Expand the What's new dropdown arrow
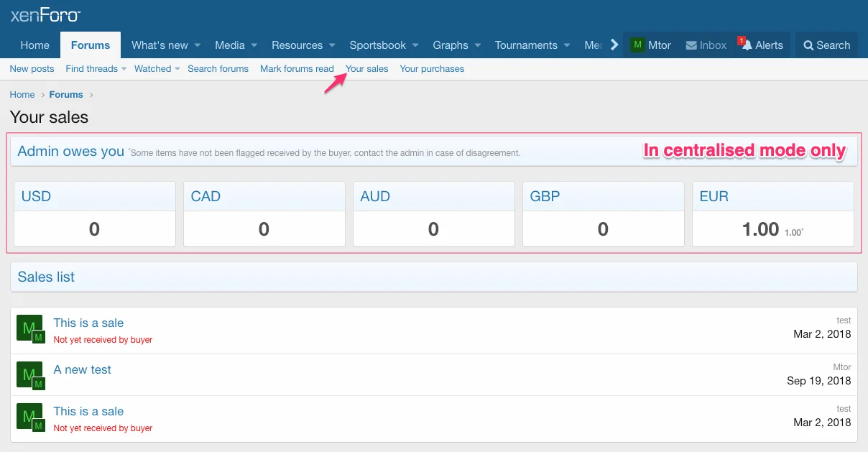 (198, 45)
